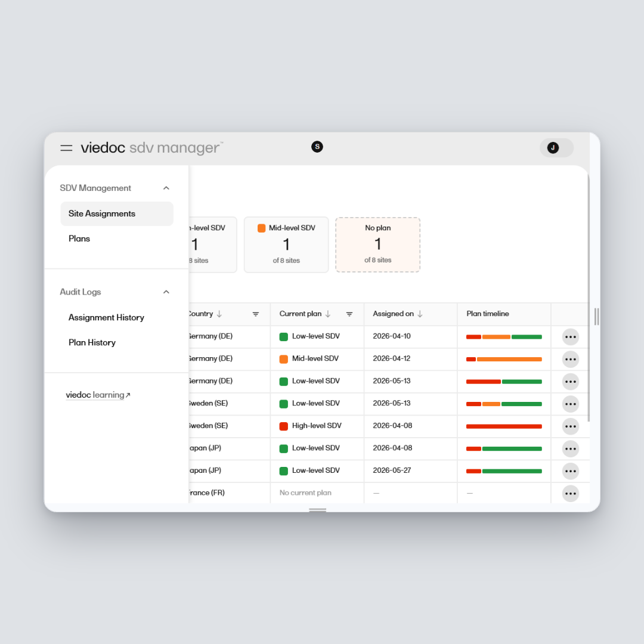Click the 2026-05-27 row timeline bar

(504, 471)
